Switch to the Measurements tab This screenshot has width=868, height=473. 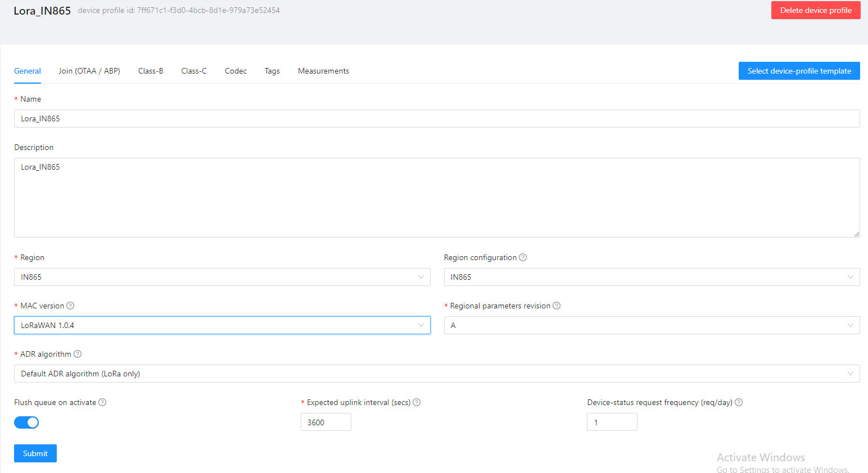click(x=323, y=71)
